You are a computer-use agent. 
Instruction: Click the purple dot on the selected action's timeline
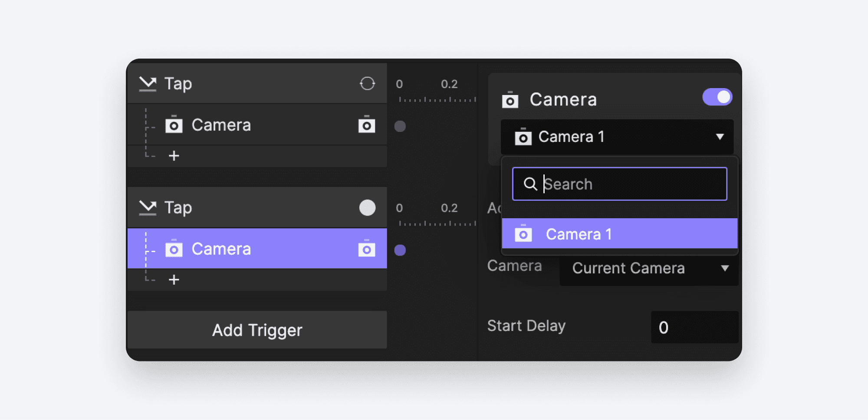(x=400, y=250)
